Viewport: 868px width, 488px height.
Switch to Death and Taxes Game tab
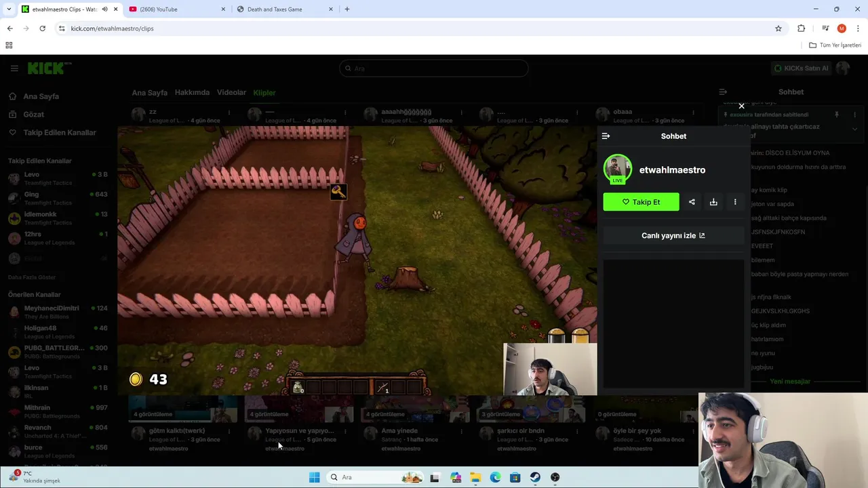click(285, 9)
